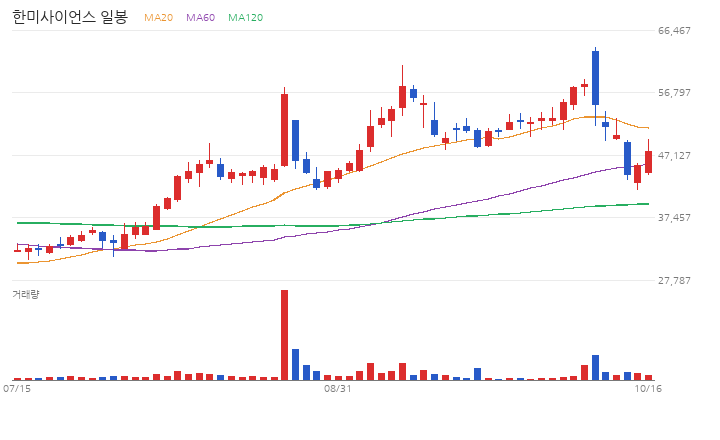Viewport: 720px width, 440px height.
Task: Select the MA120 legend label
Action: (246, 17)
